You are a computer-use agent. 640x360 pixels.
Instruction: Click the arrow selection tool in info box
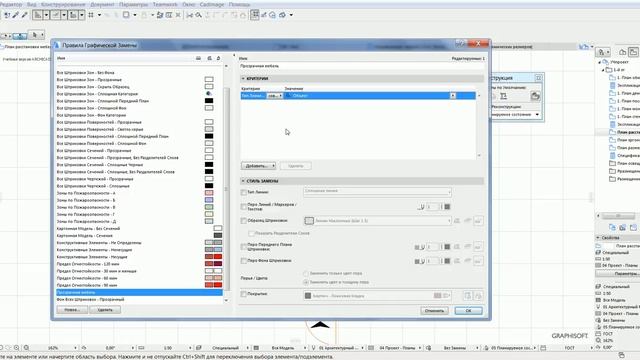(35, 35)
